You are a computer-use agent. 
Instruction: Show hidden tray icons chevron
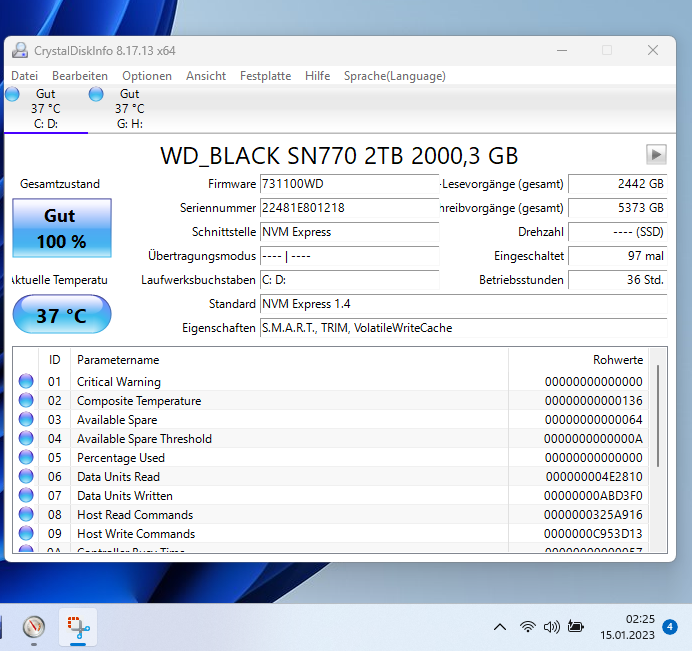[x=500, y=627]
